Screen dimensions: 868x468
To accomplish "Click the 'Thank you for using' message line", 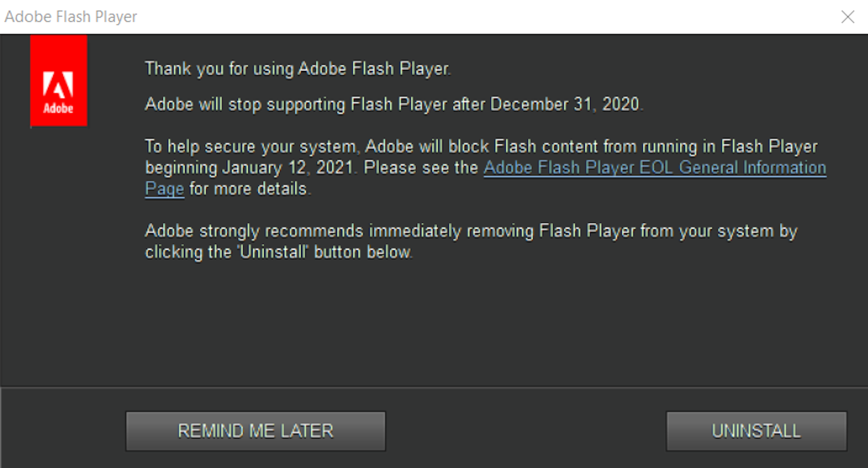I will pos(297,69).
